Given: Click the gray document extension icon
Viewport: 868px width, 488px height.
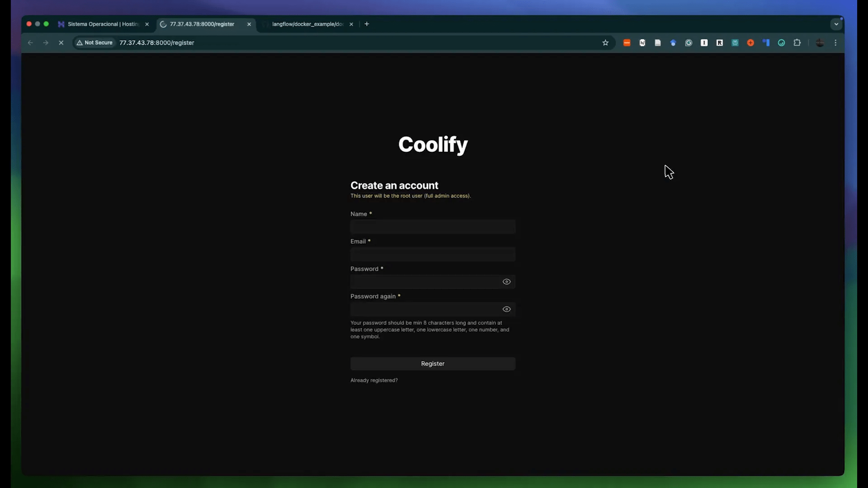Looking at the screenshot, I should (658, 42).
